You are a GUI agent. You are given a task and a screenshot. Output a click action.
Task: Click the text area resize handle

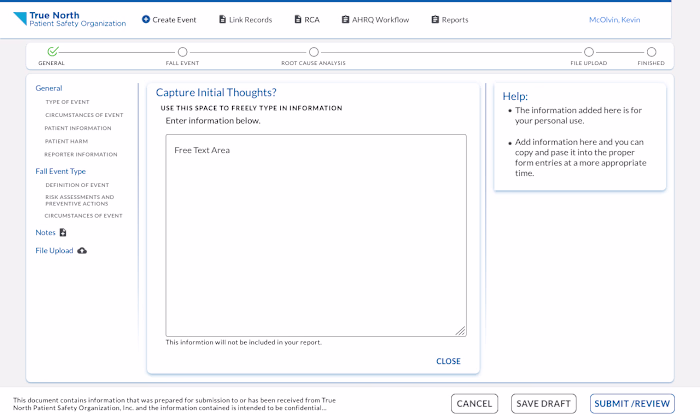coord(461,331)
